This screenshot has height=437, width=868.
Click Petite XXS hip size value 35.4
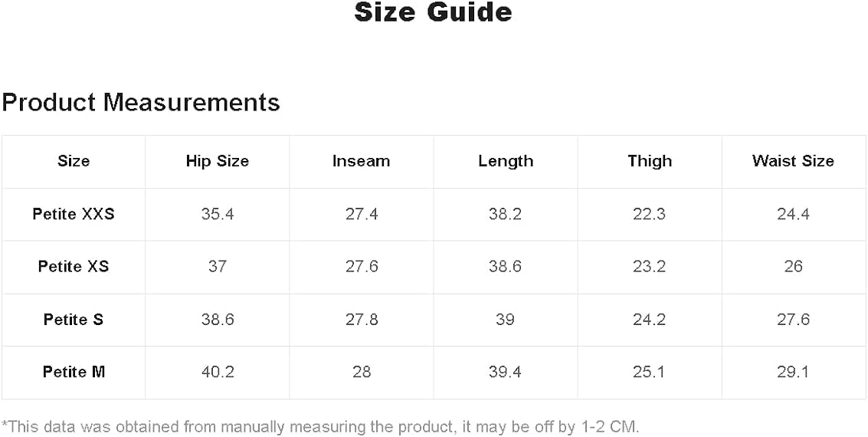tap(218, 214)
